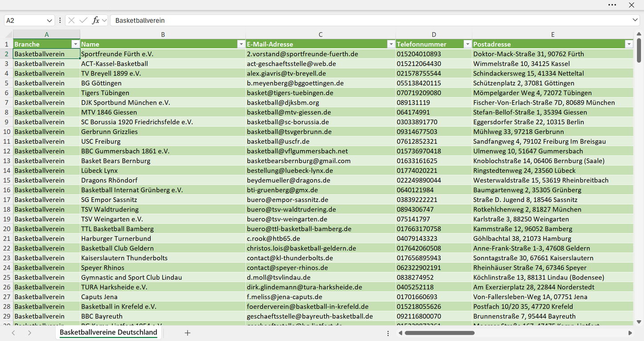Click the phone number 03839222221

pyautogui.click(x=434, y=199)
